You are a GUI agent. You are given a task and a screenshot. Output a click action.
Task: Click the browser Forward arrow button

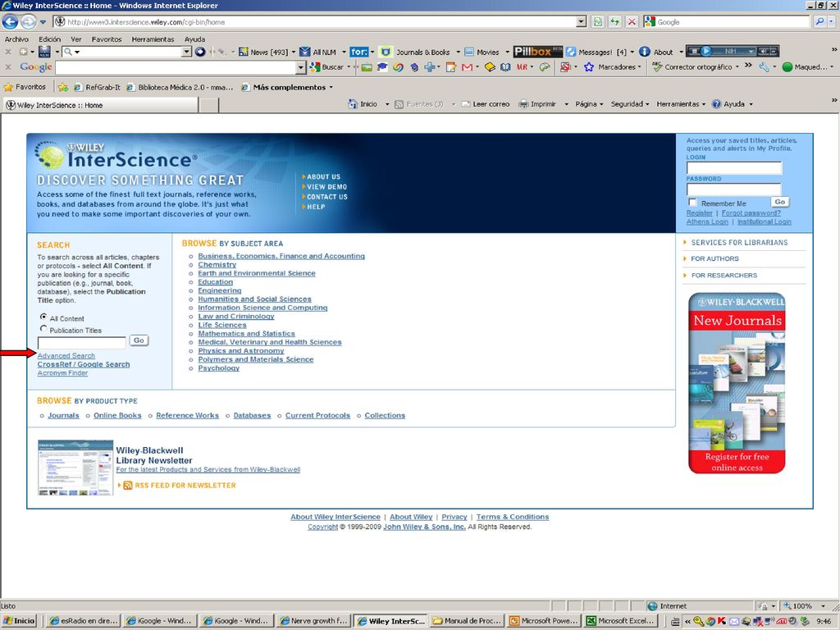(29, 22)
